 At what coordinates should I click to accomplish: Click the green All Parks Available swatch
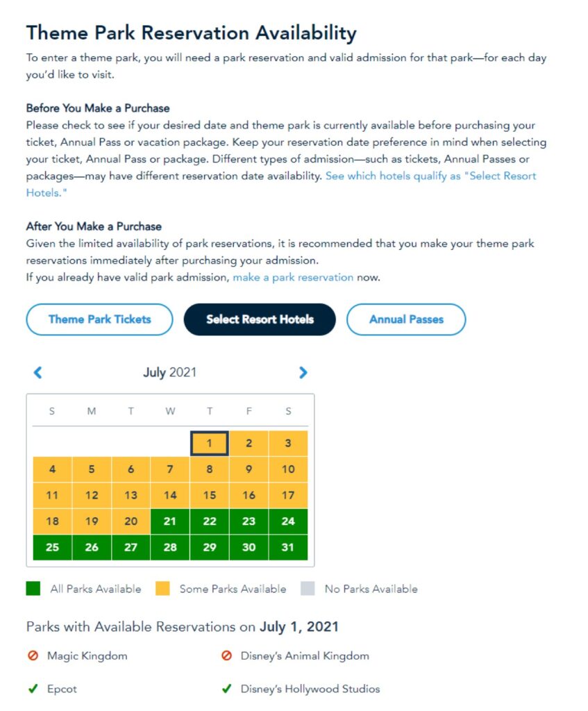pyautogui.click(x=33, y=589)
